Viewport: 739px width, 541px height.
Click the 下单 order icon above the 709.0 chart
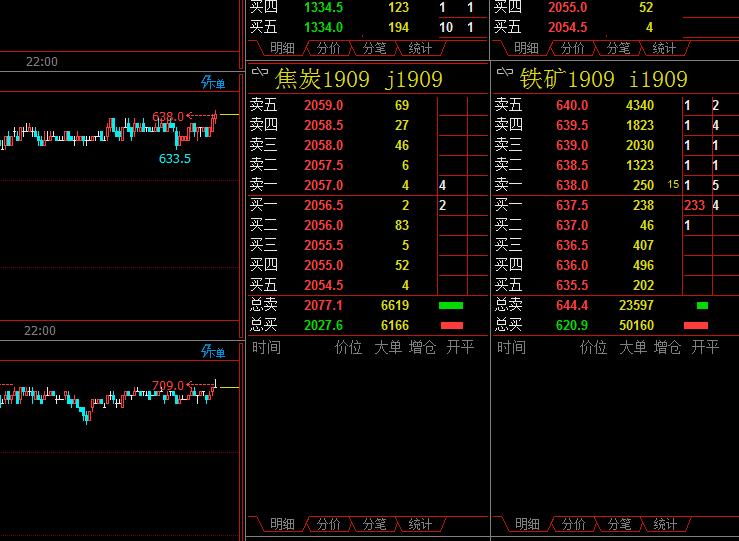[213, 351]
